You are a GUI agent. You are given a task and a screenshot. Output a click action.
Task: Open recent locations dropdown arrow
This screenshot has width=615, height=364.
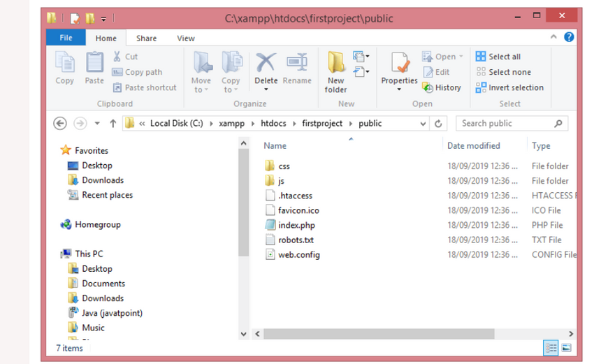tap(97, 124)
